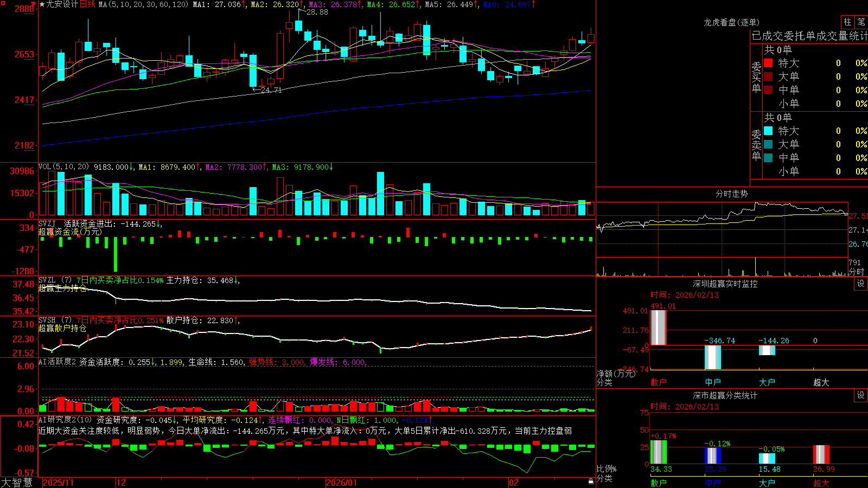Click the 24.71 low price annotation

(271, 90)
